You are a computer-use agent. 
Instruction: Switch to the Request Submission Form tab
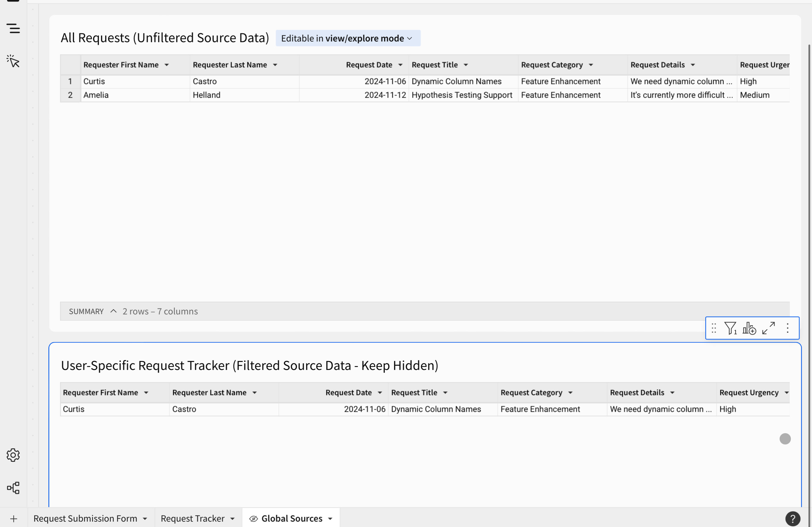85,518
